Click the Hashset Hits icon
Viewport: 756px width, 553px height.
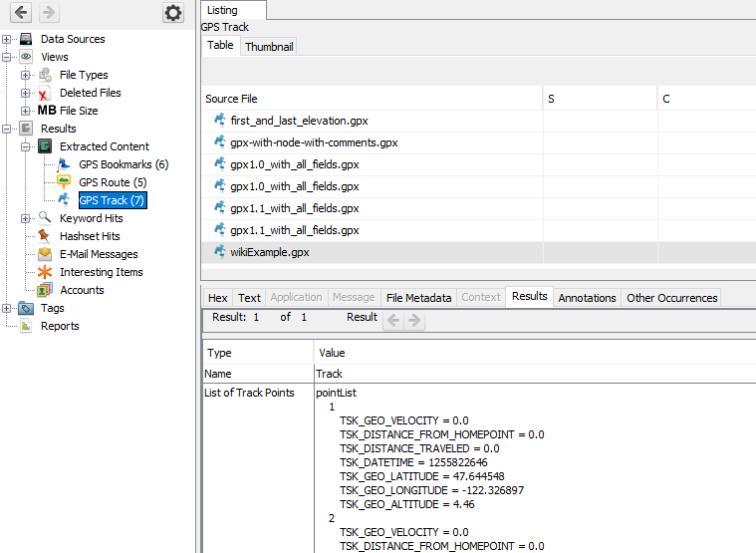pos(45,236)
